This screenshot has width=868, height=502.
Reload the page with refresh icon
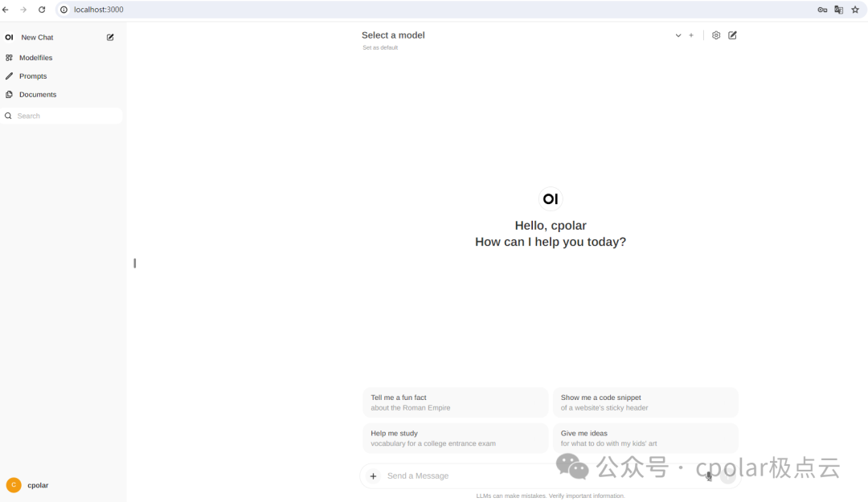[42, 10]
